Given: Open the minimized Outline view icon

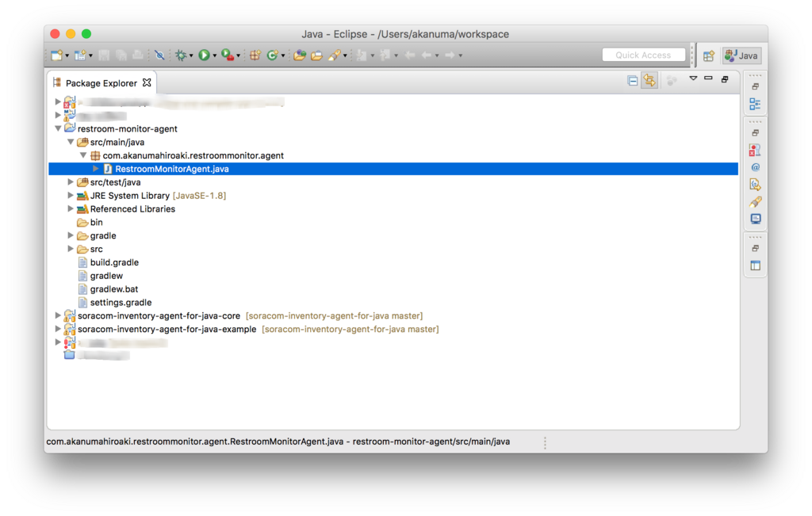Looking at the screenshot, I should (x=755, y=104).
